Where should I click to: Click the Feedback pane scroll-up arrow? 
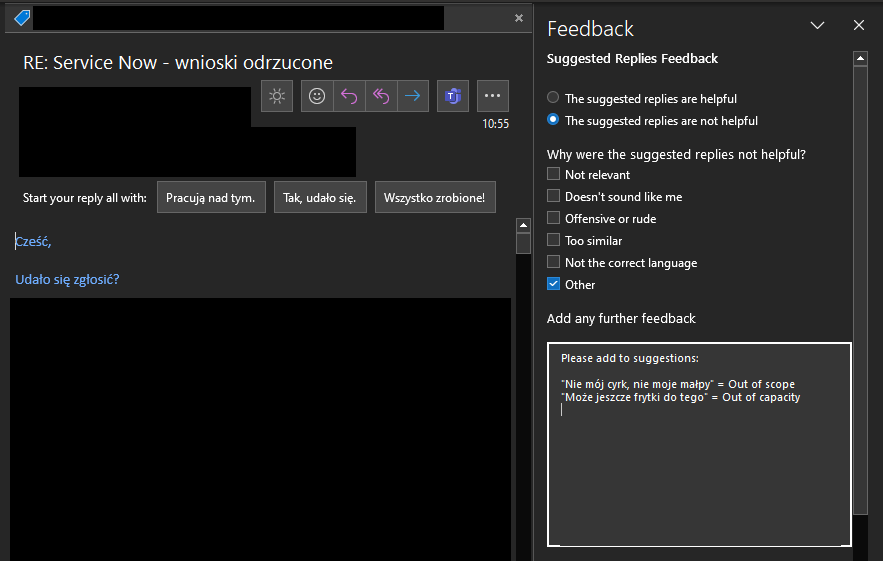(860, 59)
